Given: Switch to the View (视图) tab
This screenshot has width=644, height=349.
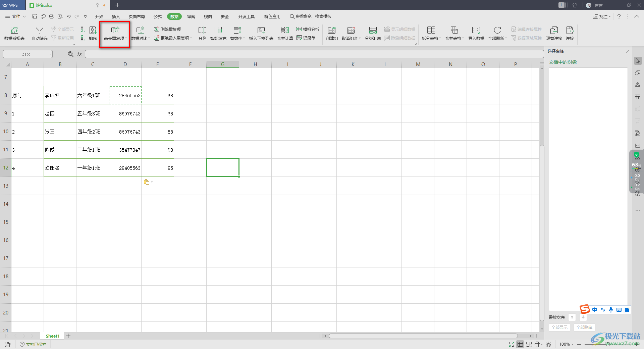Looking at the screenshot, I should click(x=208, y=16).
